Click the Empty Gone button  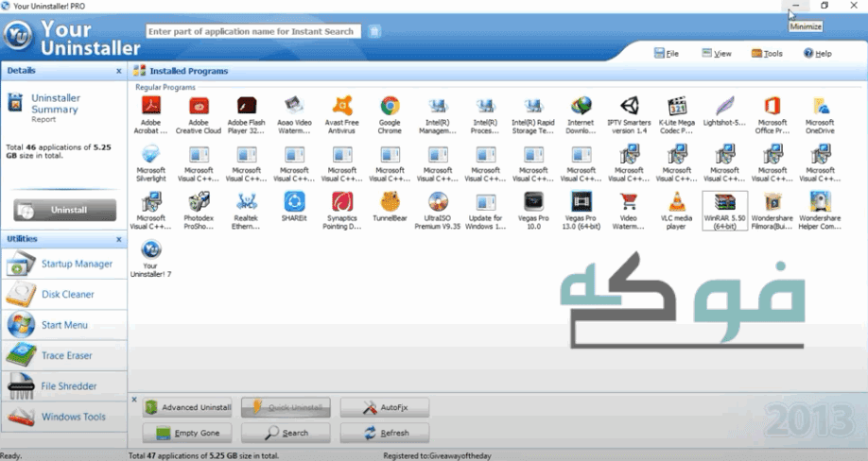click(x=187, y=433)
